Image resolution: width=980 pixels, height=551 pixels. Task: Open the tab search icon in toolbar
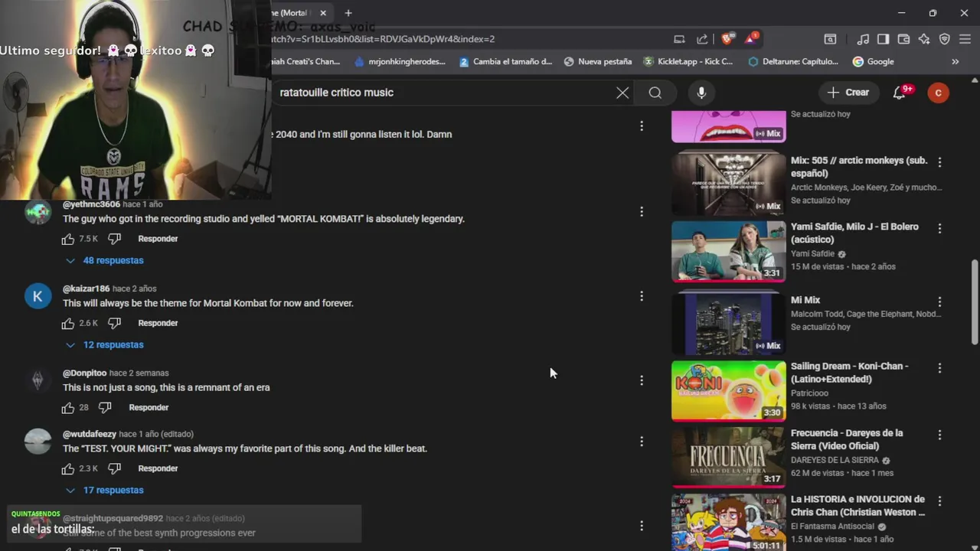[830, 39]
